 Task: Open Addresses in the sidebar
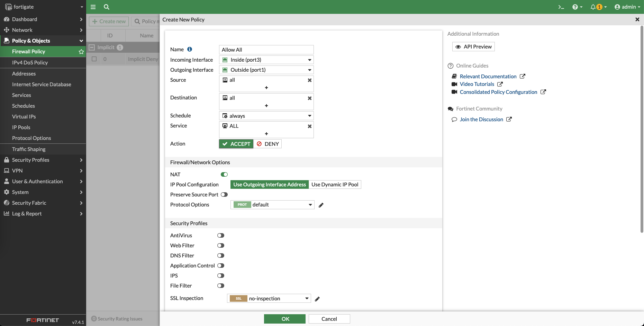pyautogui.click(x=24, y=74)
